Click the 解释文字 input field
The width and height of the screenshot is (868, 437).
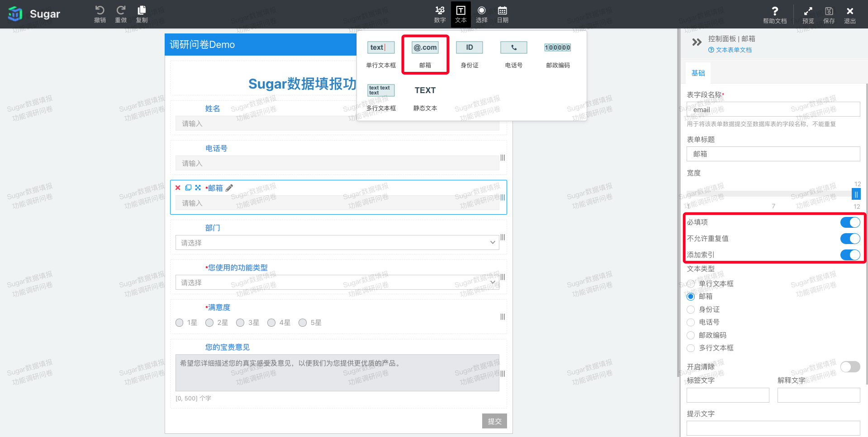tap(819, 395)
